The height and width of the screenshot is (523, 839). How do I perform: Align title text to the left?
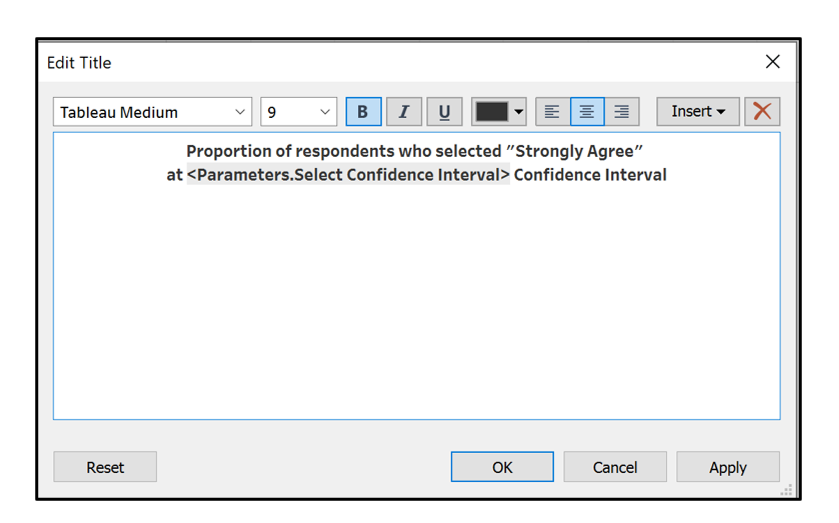(x=552, y=112)
